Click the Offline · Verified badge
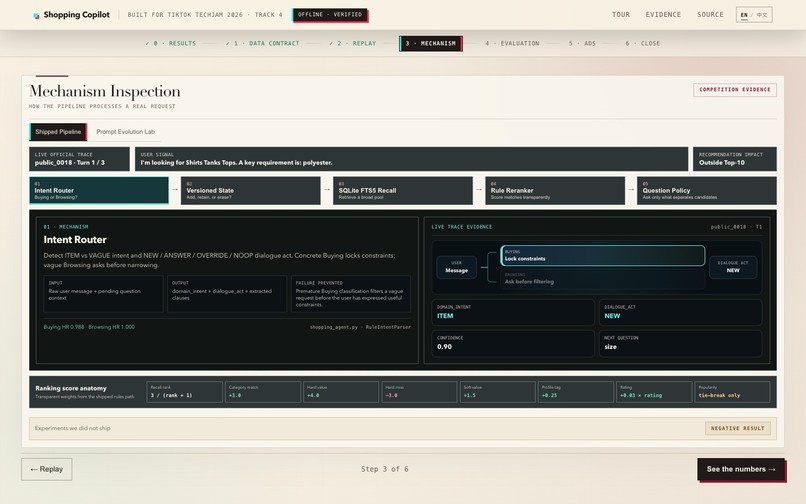Image resolution: width=806 pixels, height=504 pixels. tap(330, 14)
